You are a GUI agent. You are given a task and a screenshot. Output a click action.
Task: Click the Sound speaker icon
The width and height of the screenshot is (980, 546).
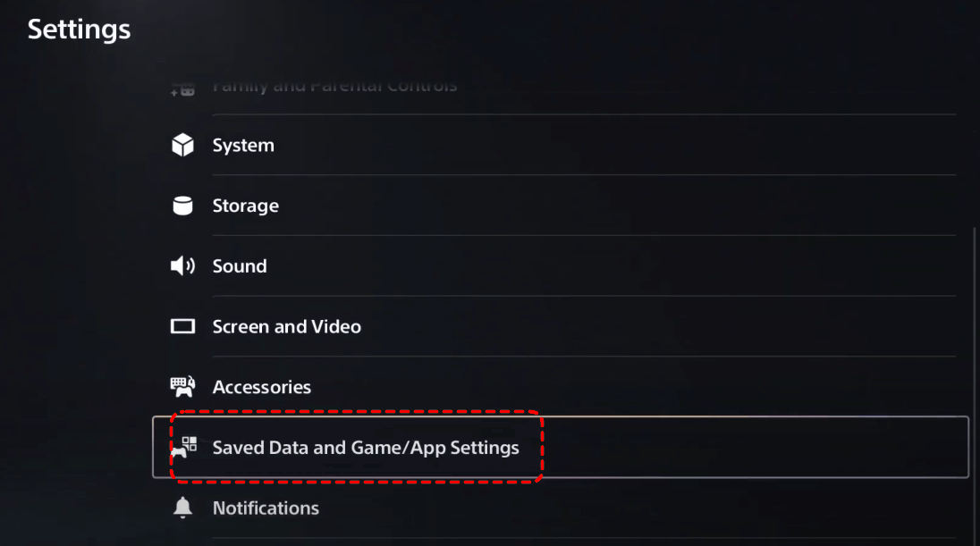(182, 266)
